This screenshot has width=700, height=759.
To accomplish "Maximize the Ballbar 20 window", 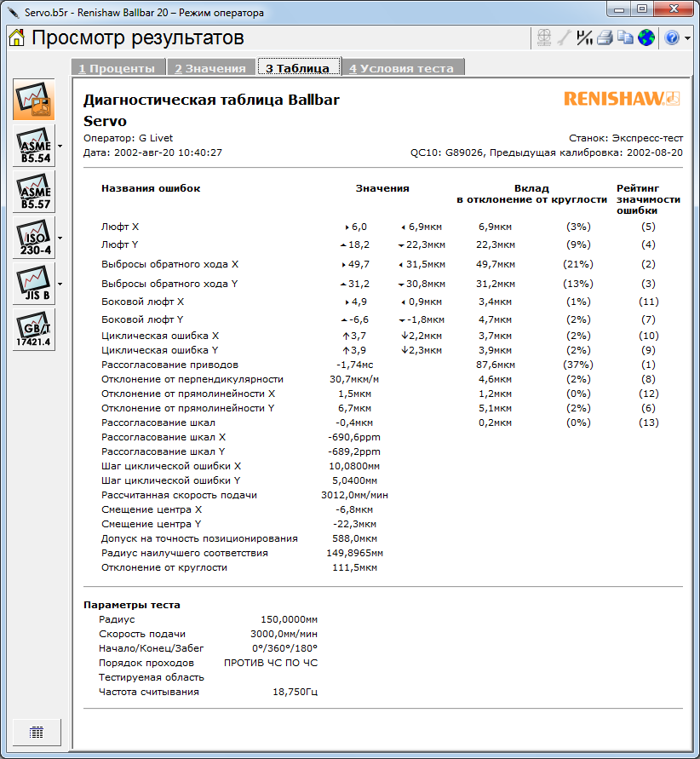I will point(641,9).
